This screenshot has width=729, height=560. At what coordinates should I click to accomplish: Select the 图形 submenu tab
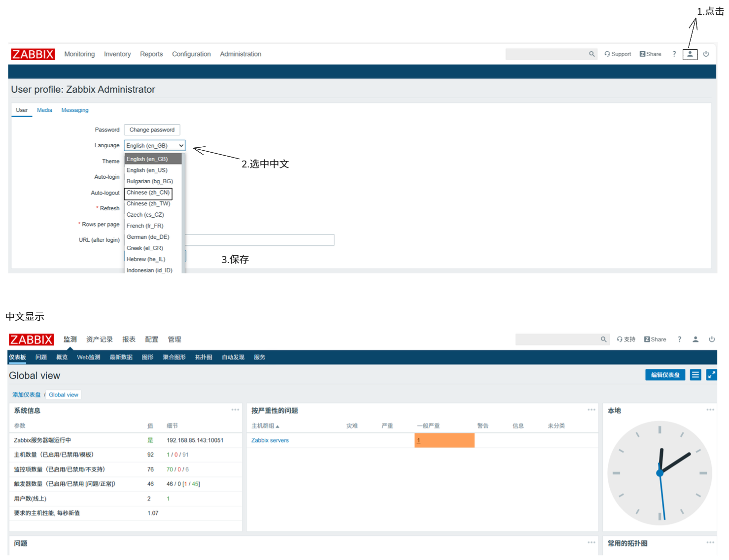pyautogui.click(x=148, y=357)
